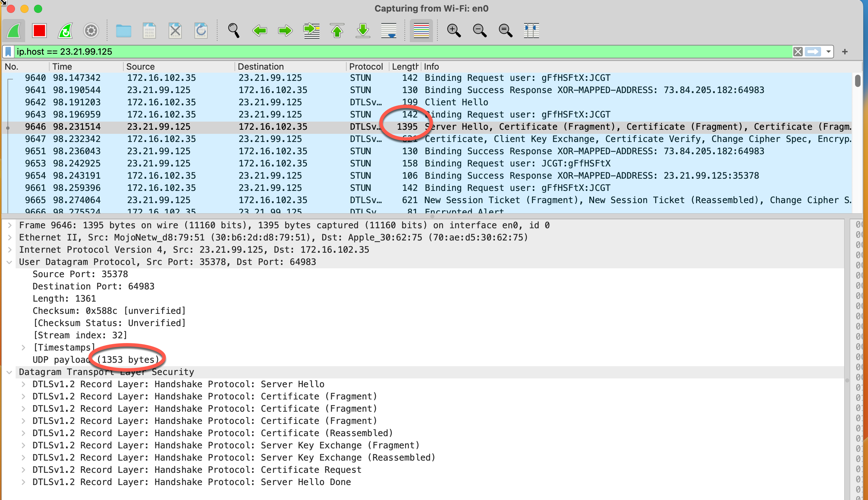Zoom in on the packet list text

click(454, 31)
